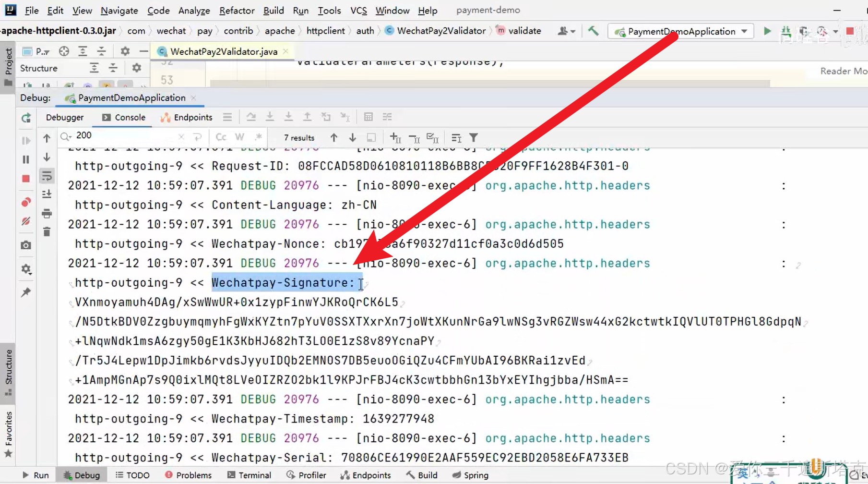
Task: Open the Problems tool window
Action: [189, 475]
